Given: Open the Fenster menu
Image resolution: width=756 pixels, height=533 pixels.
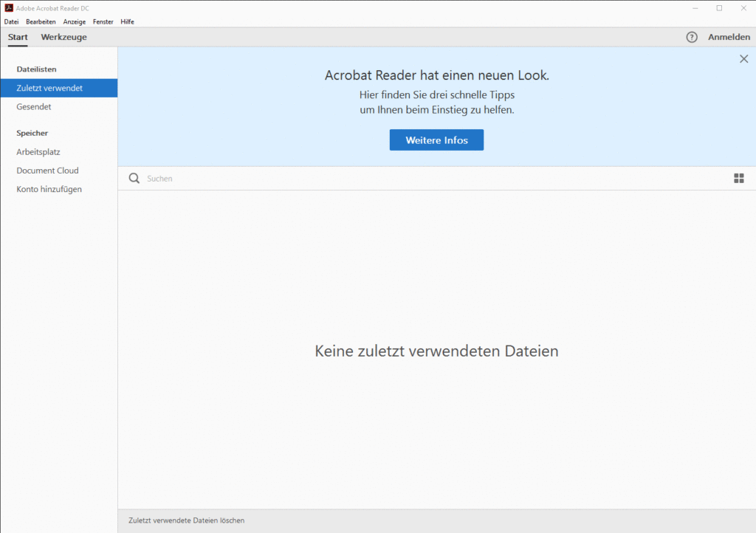Looking at the screenshot, I should tap(103, 21).
